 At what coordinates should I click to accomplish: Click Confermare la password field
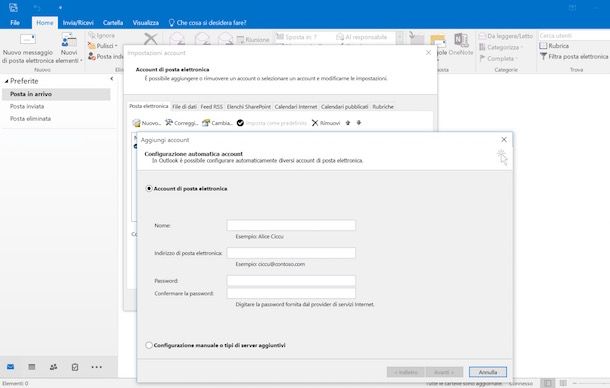click(291, 293)
